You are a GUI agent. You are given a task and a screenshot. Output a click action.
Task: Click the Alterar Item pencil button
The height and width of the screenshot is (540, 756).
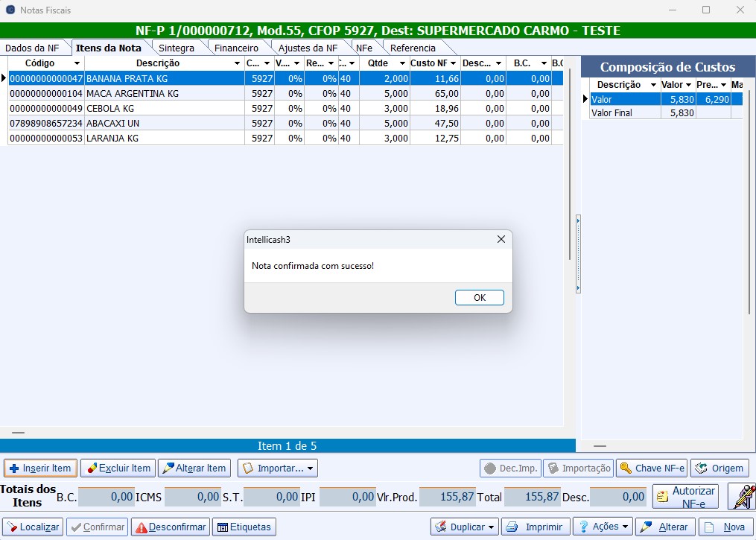[193, 468]
